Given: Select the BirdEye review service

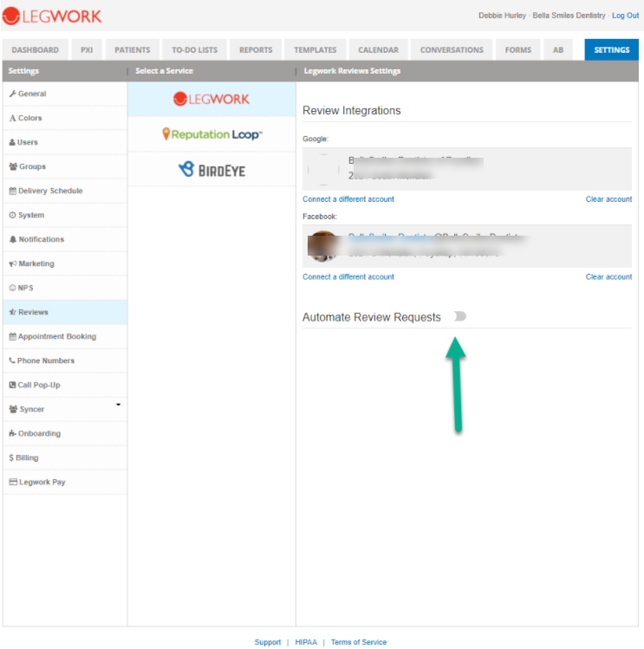Looking at the screenshot, I should pyautogui.click(x=211, y=170).
